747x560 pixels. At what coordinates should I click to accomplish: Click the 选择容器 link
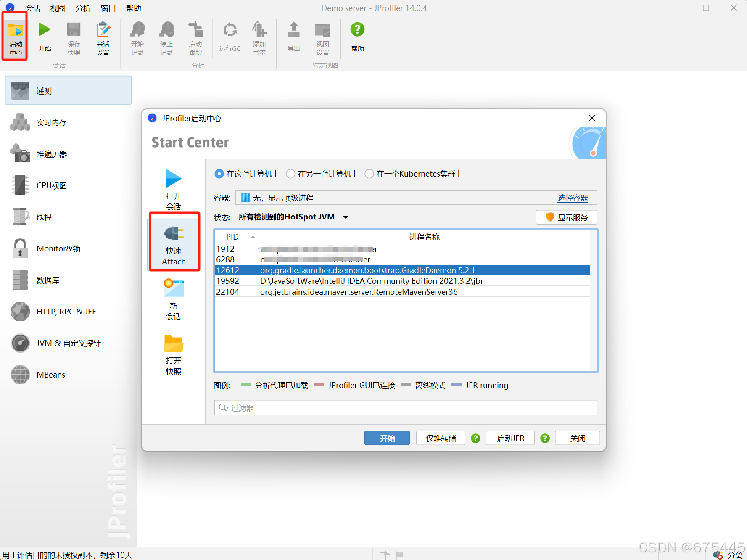pos(573,198)
